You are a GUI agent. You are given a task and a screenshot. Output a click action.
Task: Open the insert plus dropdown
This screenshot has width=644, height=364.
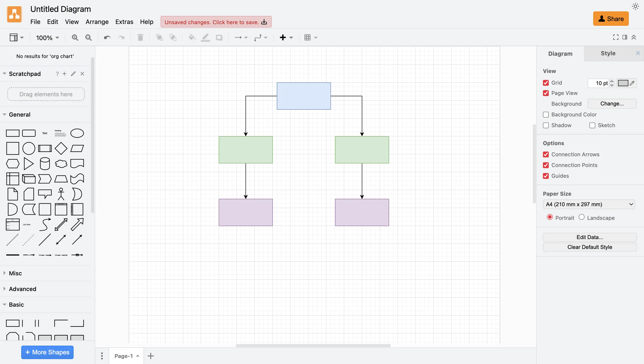[286, 38]
